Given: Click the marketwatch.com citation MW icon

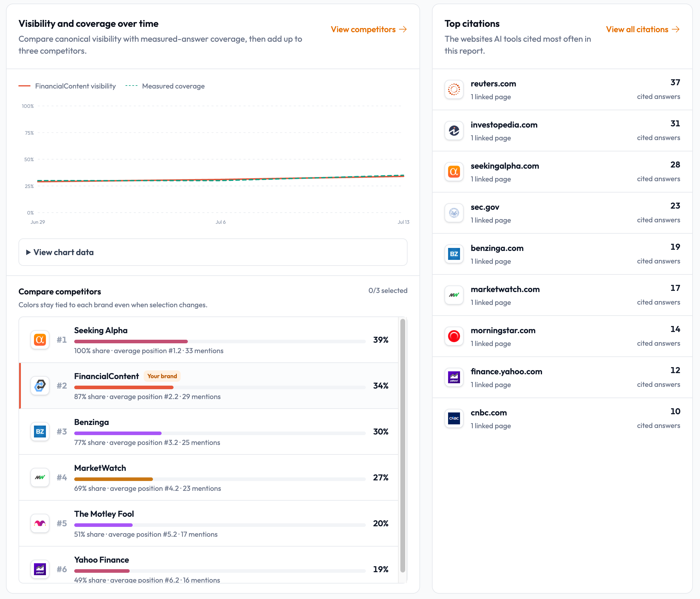Looking at the screenshot, I should point(454,295).
